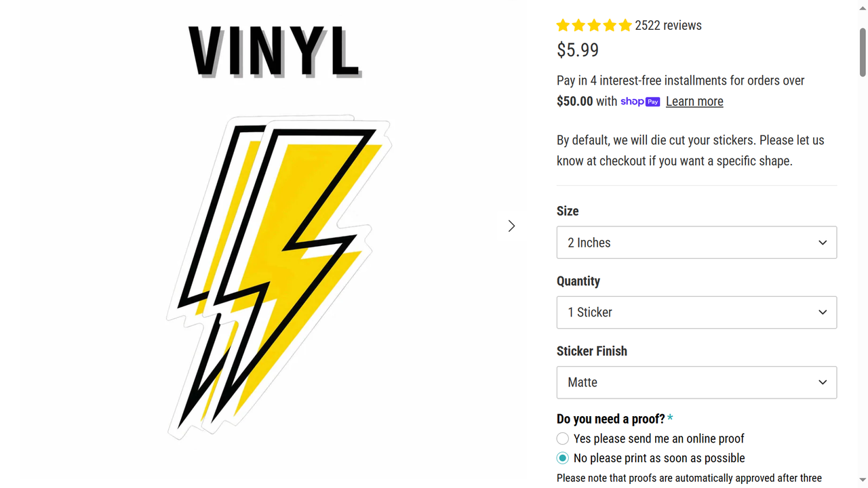Open the Quantity dropdown showing 1 Sticker
This screenshot has width=868, height=488.
click(696, 312)
